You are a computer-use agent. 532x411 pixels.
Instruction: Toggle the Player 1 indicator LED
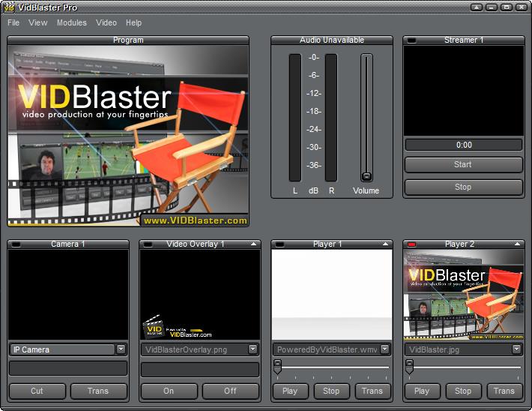tap(280, 244)
